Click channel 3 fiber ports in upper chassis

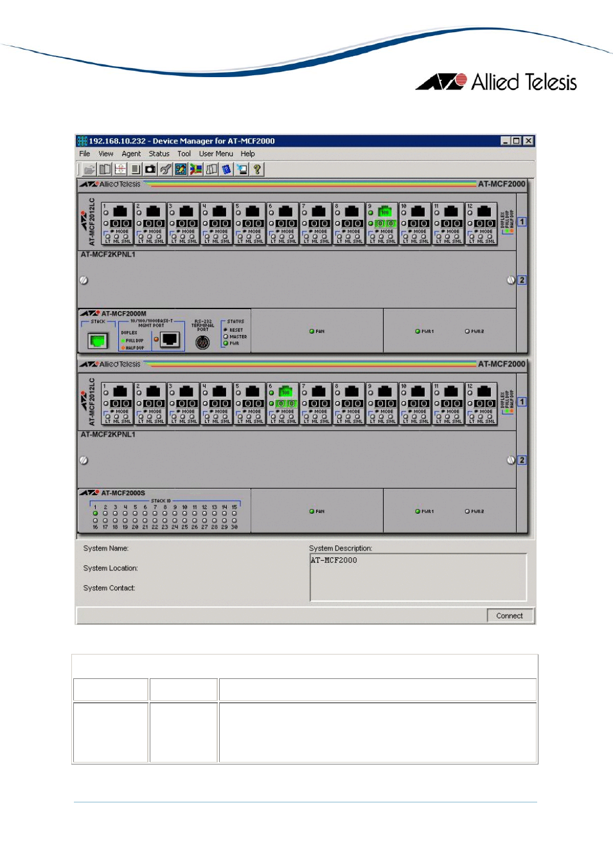point(186,224)
